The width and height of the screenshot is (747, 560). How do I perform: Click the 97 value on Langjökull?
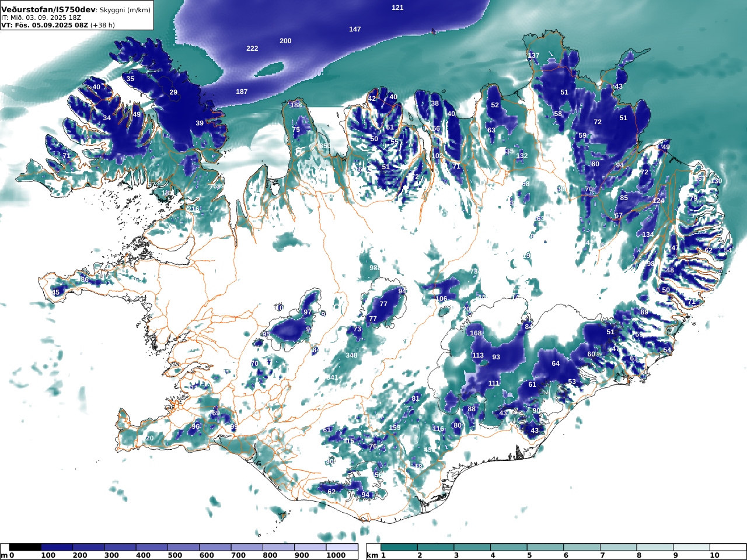(308, 312)
